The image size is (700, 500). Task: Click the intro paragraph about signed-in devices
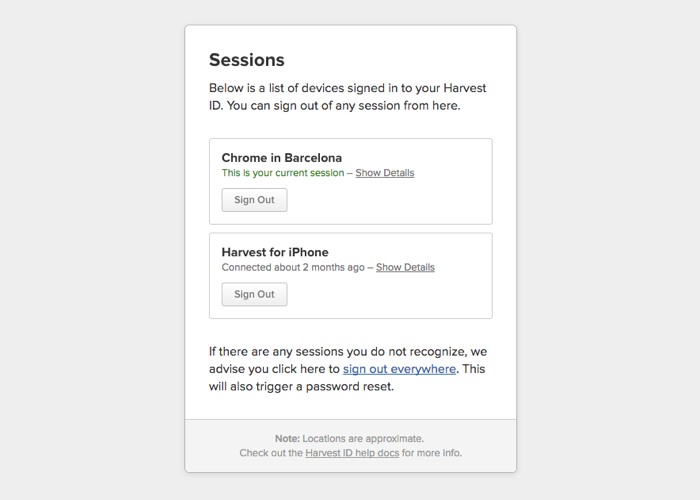point(347,97)
